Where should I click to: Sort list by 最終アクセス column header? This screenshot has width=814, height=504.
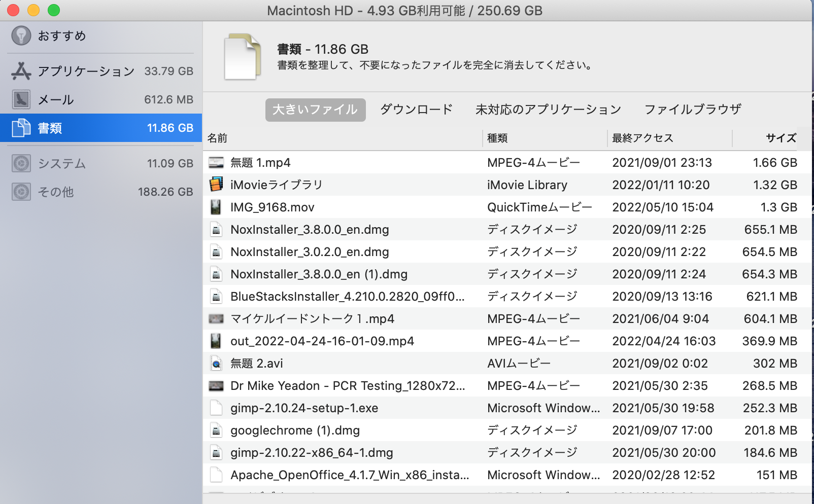(642, 138)
